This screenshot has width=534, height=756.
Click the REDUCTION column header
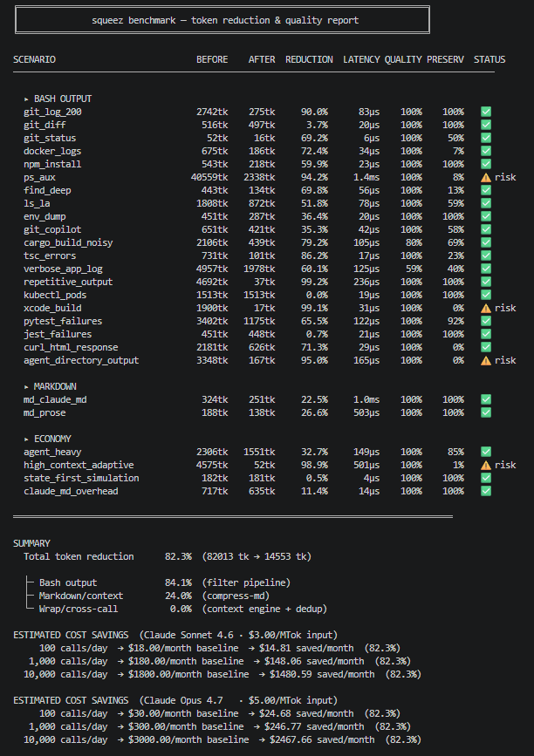tap(309, 59)
